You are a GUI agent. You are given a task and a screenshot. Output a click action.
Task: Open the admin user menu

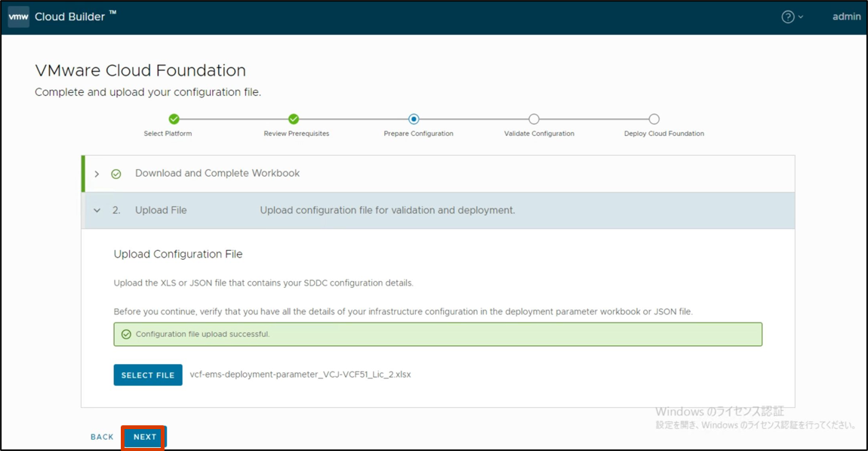pyautogui.click(x=846, y=17)
